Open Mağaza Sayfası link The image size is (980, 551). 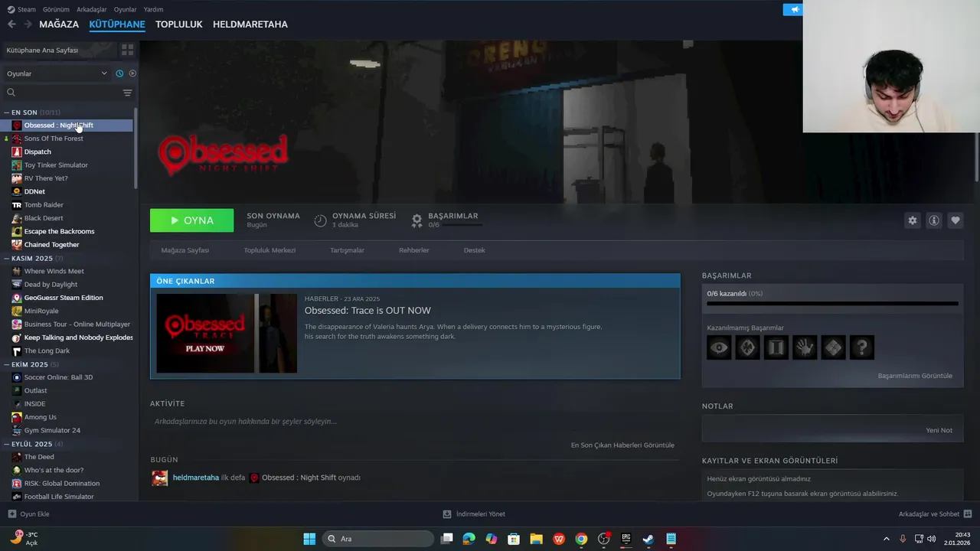coord(185,250)
